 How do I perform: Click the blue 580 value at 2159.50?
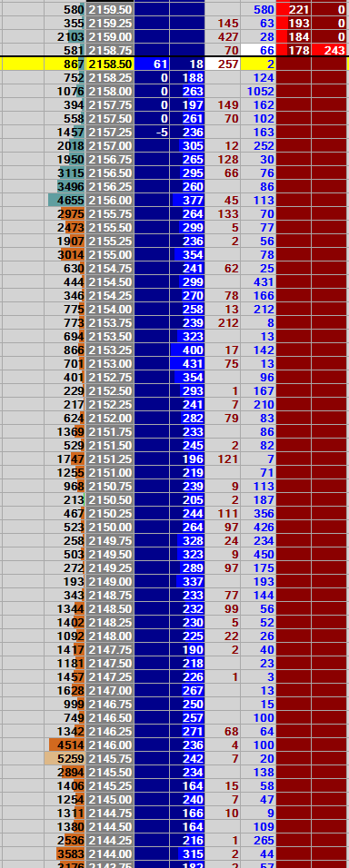(258, 10)
